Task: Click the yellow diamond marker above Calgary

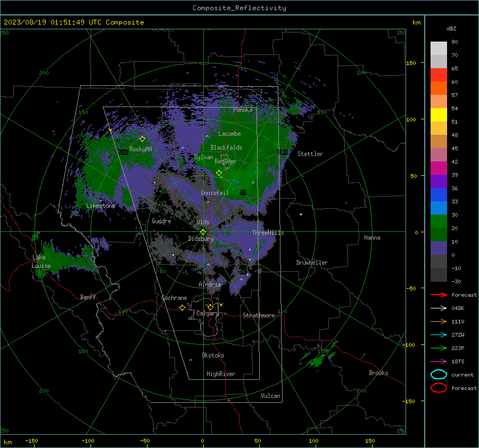Action: pyautogui.click(x=210, y=307)
